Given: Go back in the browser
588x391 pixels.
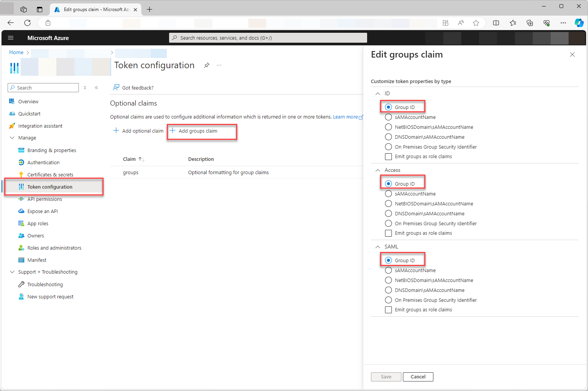Looking at the screenshot, I should click(11, 23).
